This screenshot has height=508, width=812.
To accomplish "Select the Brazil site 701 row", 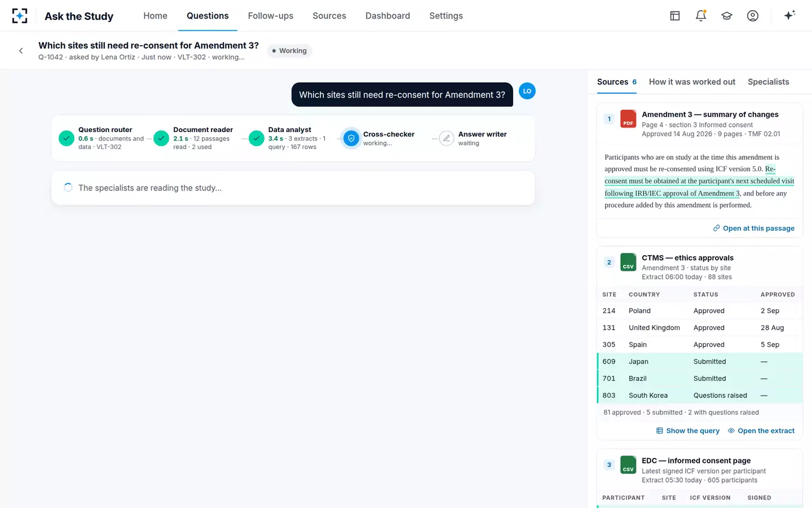I will coord(700,378).
